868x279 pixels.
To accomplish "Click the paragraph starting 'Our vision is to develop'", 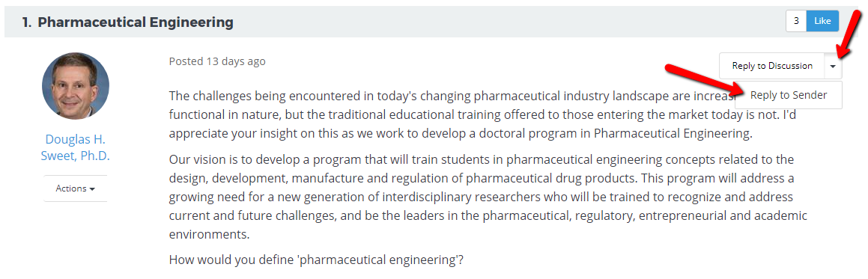I will point(488,197).
